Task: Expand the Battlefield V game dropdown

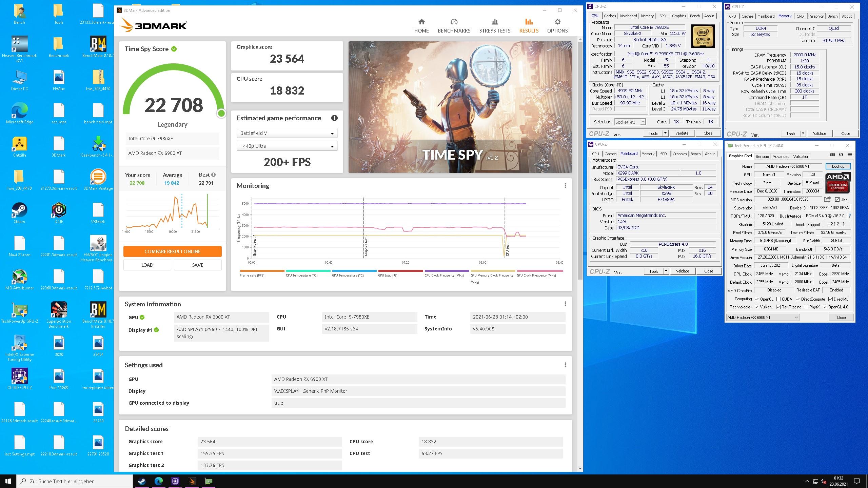Action: (x=287, y=133)
